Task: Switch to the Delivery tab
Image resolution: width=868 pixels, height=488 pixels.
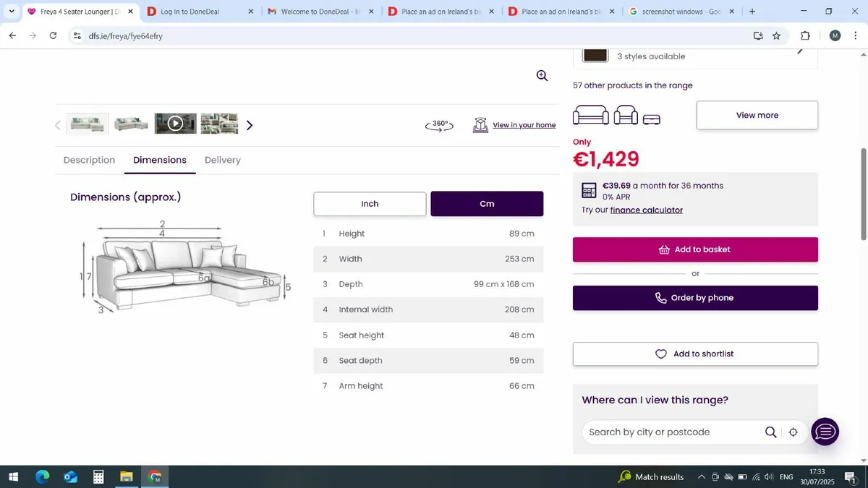Action: pyautogui.click(x=223, y=160)
